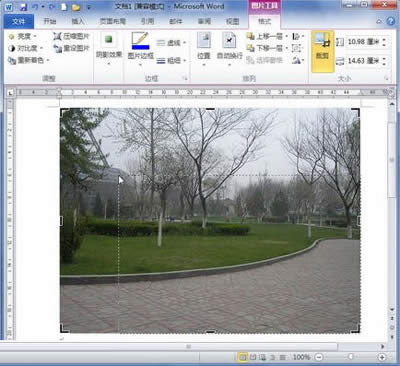This screenshot has height=366, width=400.
Task: Click the Picture Border (图片边框) blue color swatch
Action: (x=140, y=47)
